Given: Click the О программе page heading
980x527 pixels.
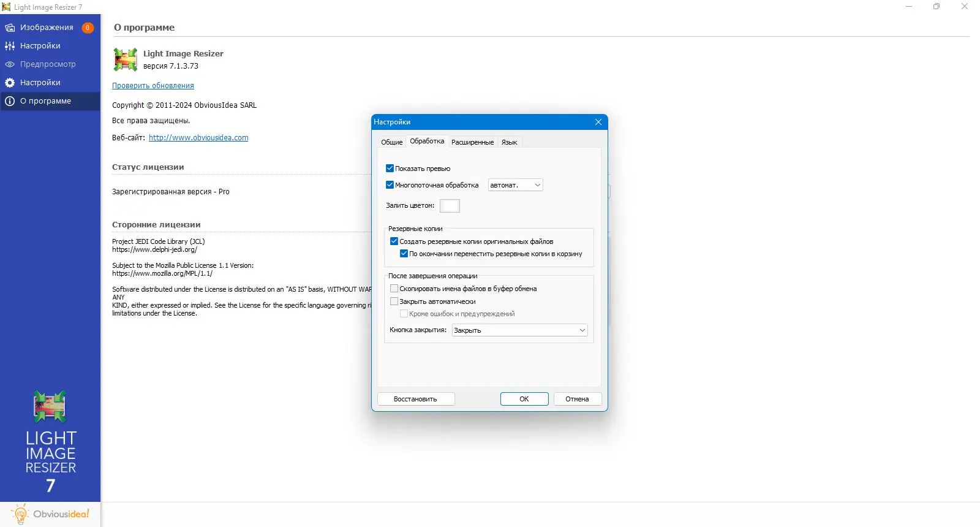Looking at the screenshot, I should click(145, 28).
